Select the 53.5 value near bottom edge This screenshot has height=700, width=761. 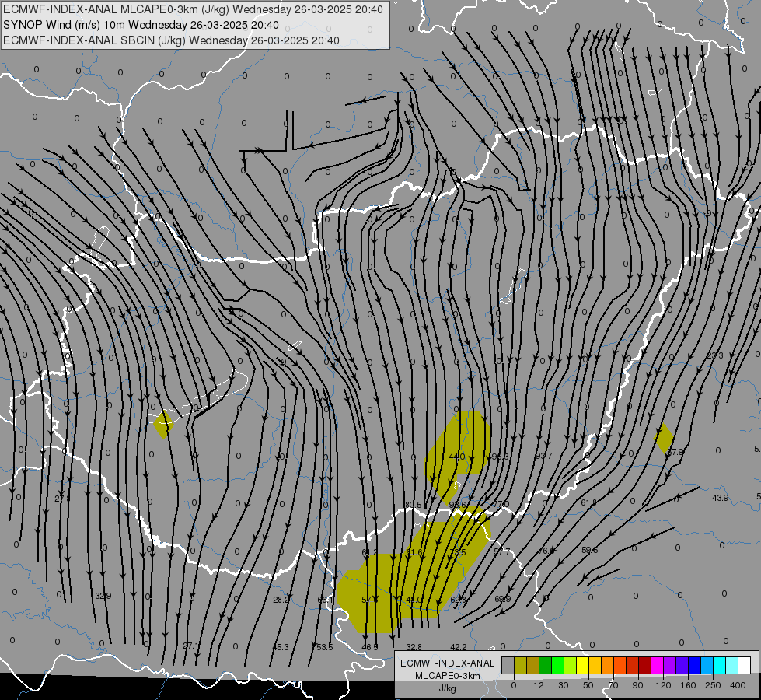(325, 647)
